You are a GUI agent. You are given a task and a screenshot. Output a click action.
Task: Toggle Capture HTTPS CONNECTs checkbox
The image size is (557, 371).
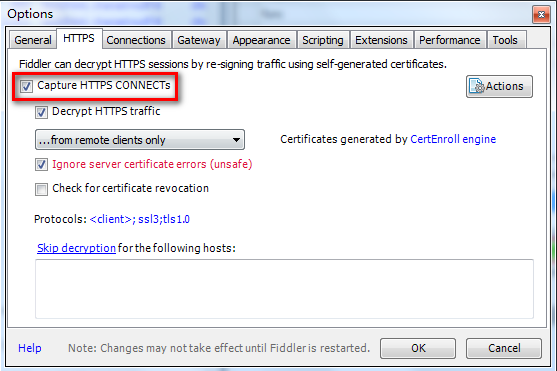tap(26, 86)
